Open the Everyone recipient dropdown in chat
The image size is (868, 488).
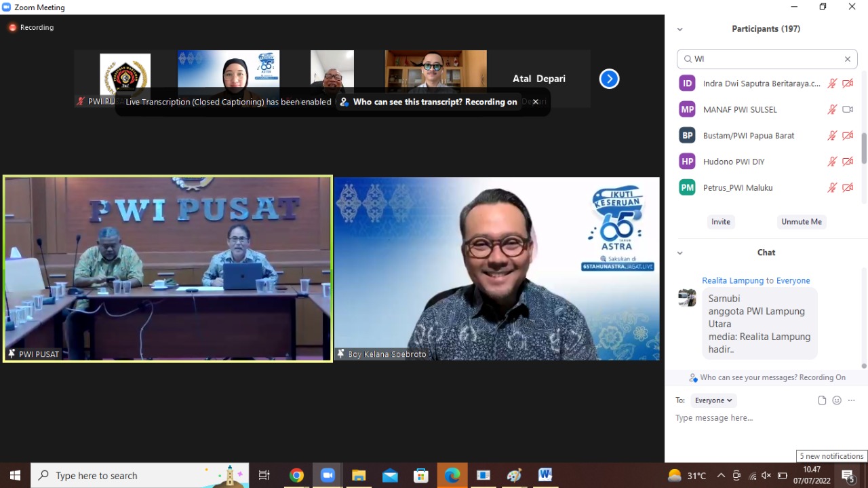[x=713, y=400]
